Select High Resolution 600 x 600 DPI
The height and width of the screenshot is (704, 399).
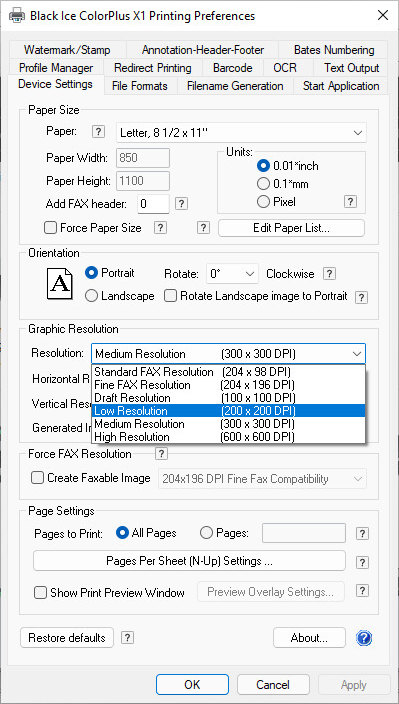(228, 437)
